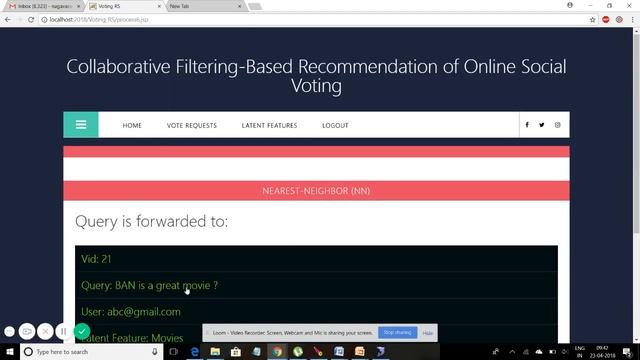Image resolution: width=640 pixels, height=360 pixels.
Task: Open the Action Center notifications
Action: 628,351
